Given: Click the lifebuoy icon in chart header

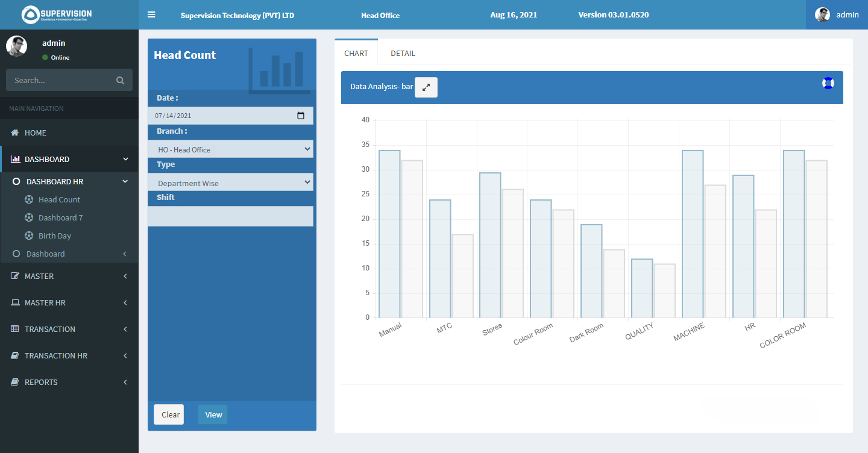Looking at the screenshot, I should pos(828,83).
